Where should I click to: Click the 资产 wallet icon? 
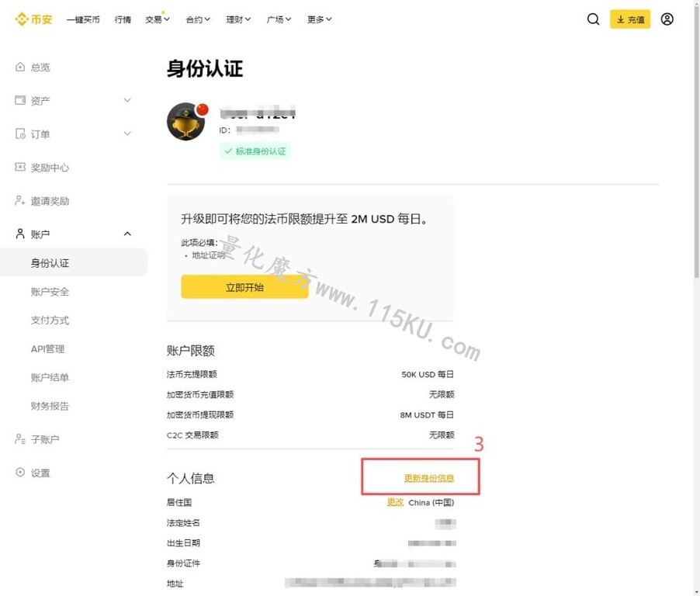pos(20,100)
